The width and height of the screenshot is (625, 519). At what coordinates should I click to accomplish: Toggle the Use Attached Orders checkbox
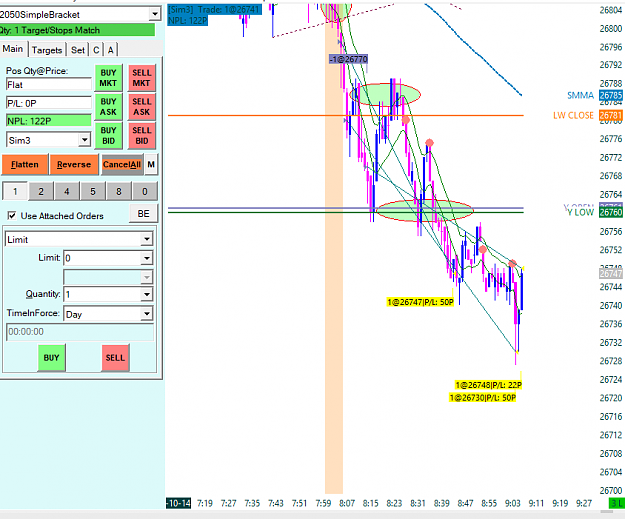(x=12, y=216)
